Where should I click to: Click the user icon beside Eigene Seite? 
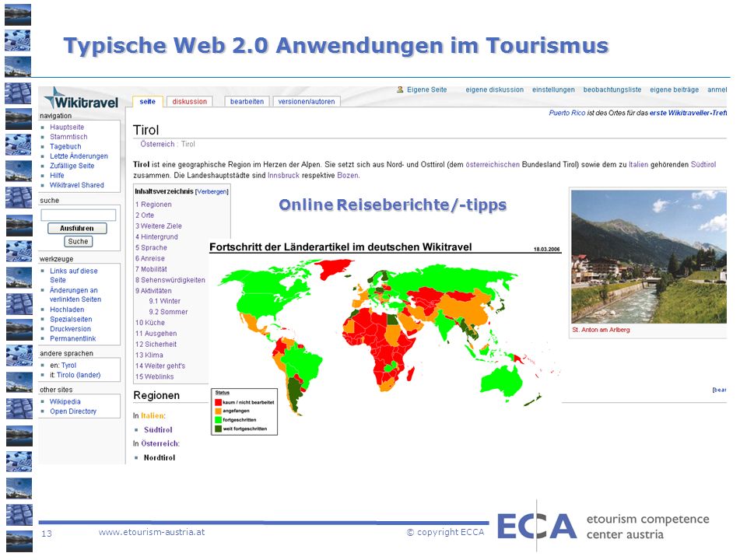click(x=400, y=89)
